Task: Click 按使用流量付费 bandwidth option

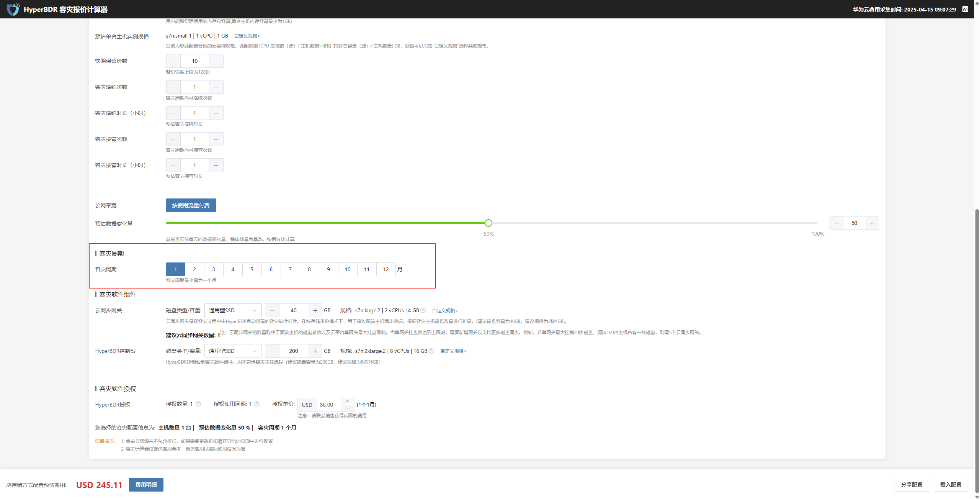Action: coord(191,205)
